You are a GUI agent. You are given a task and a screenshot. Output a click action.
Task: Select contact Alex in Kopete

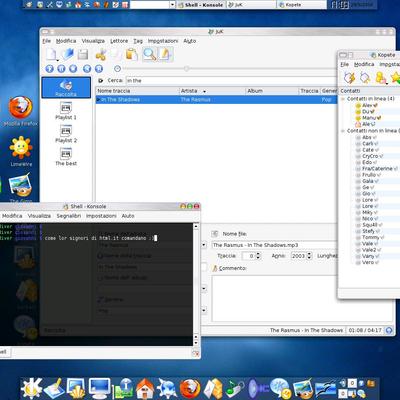tap(367, 105)
